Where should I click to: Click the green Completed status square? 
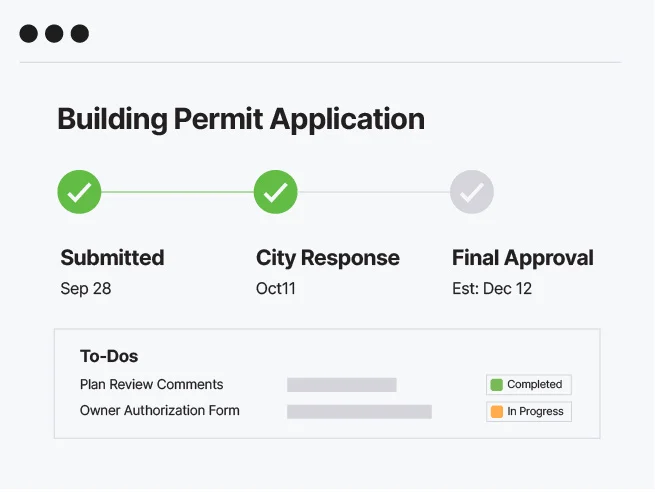(x=496, y=385)
